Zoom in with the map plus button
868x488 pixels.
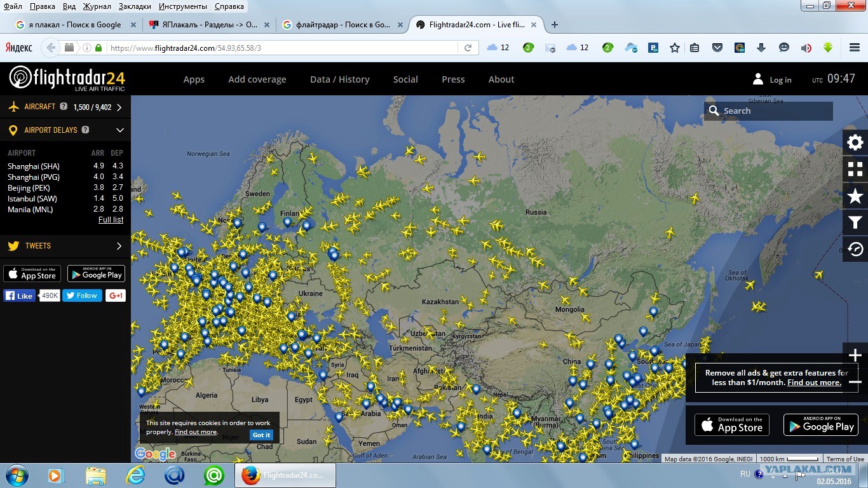(855, 355)
